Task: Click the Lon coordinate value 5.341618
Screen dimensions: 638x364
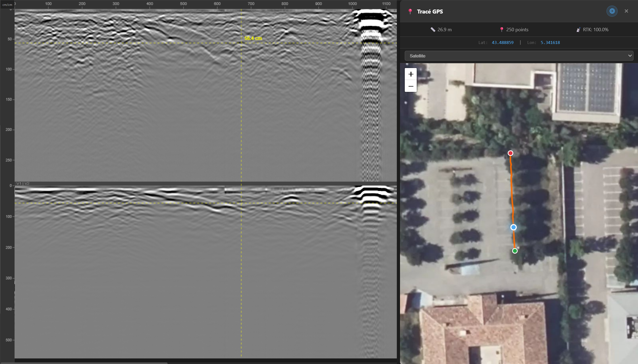Action: [x=550, y=42]
